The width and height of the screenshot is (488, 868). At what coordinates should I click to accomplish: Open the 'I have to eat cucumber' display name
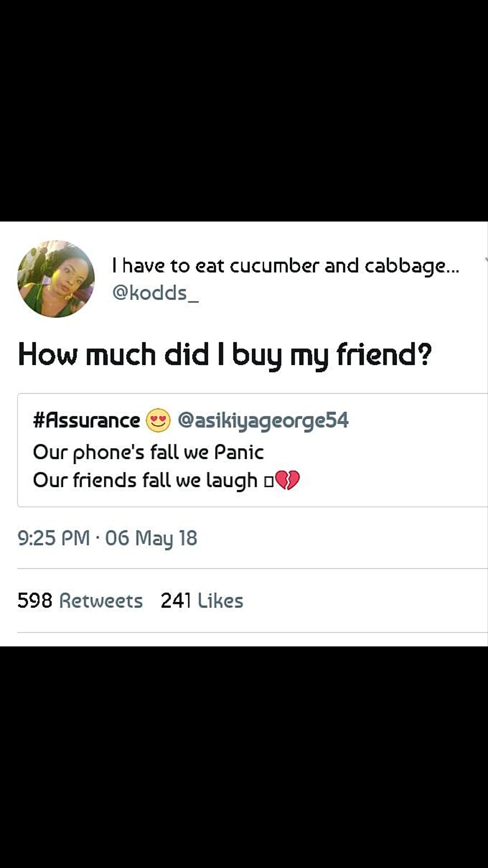tap(285, 265)
